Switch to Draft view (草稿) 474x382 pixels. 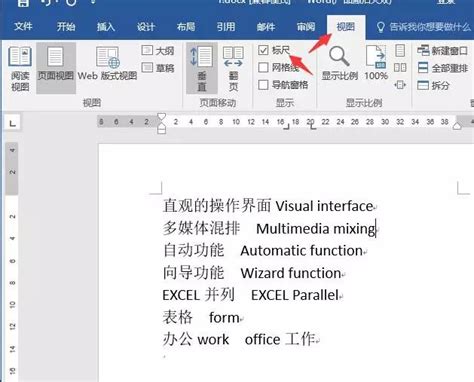click(158, 68)
